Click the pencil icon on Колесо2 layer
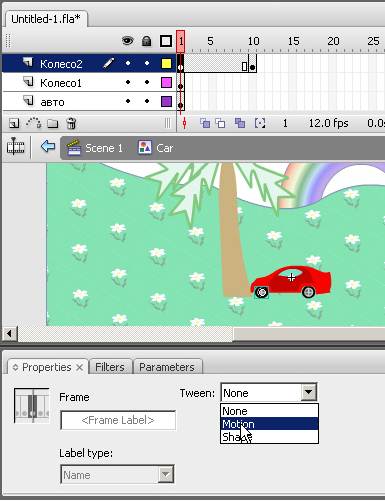This screenshot has width=385, height=502. [109, 63]
